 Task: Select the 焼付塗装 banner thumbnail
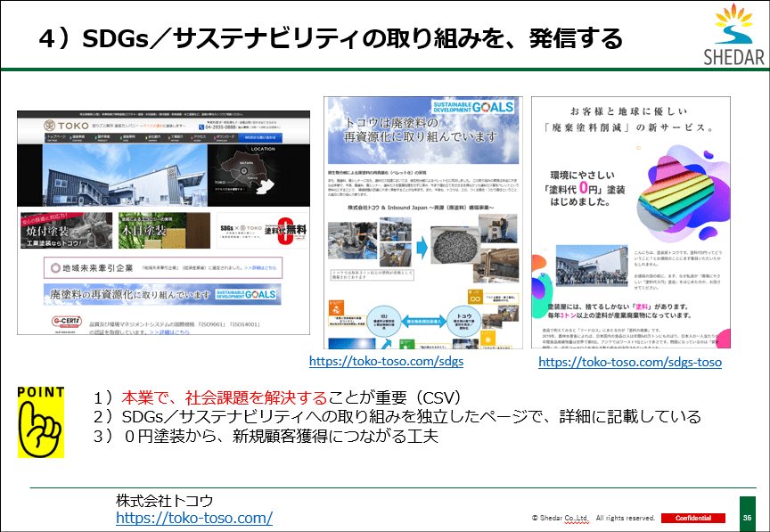[x=66, y=231]
